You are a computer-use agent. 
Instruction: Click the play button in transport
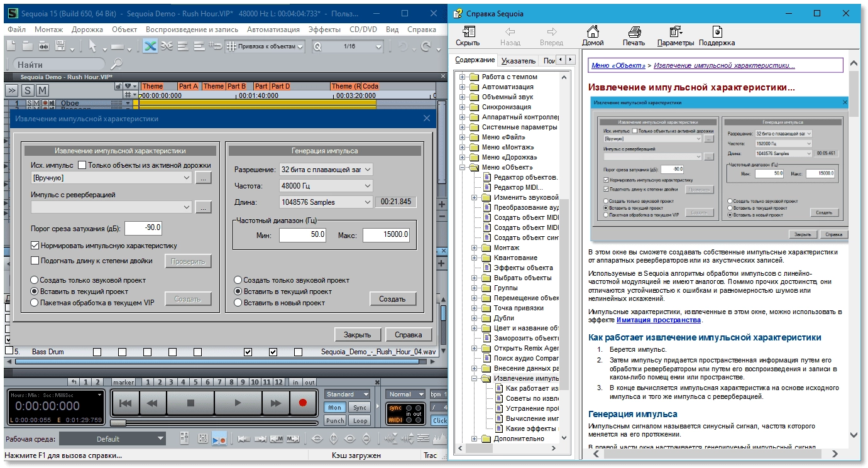237,403
